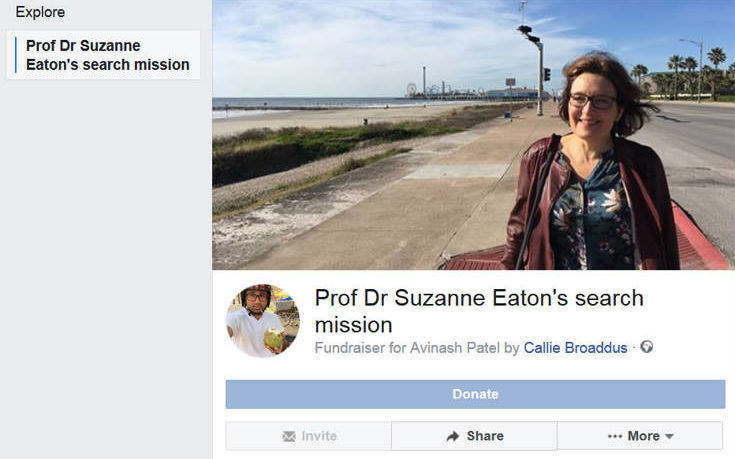This screenshot has height=459, width=735.
Task: Open Callie Broaddus's profile link
Action: 575,348
